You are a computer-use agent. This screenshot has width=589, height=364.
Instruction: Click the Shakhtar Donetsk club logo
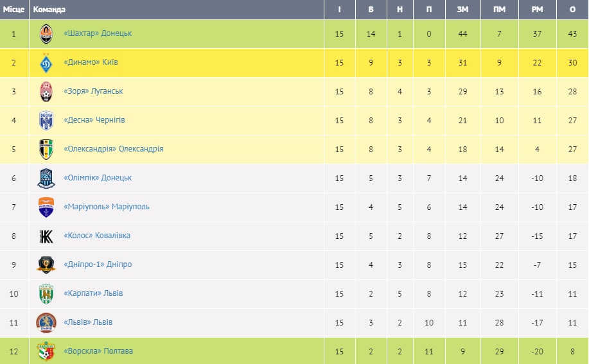click(46, 33)
